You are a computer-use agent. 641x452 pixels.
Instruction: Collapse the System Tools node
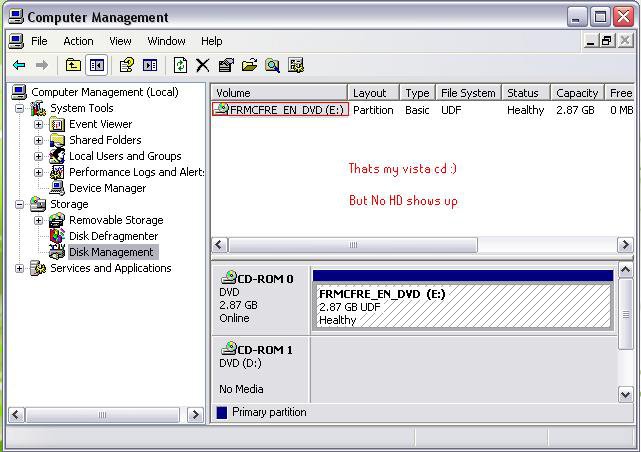click(19, 108)
